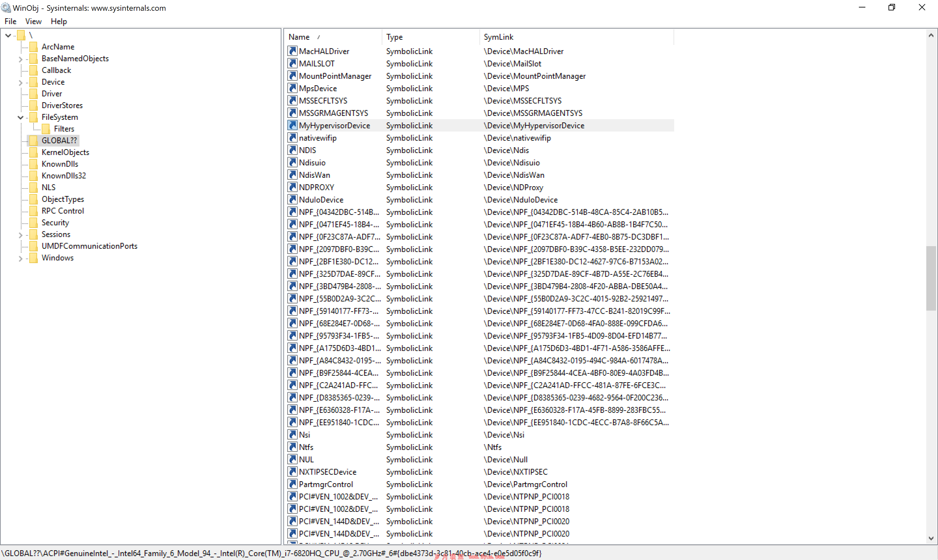
Task: Click the NDIS symbolic link icon
Action: pos(292,150)
